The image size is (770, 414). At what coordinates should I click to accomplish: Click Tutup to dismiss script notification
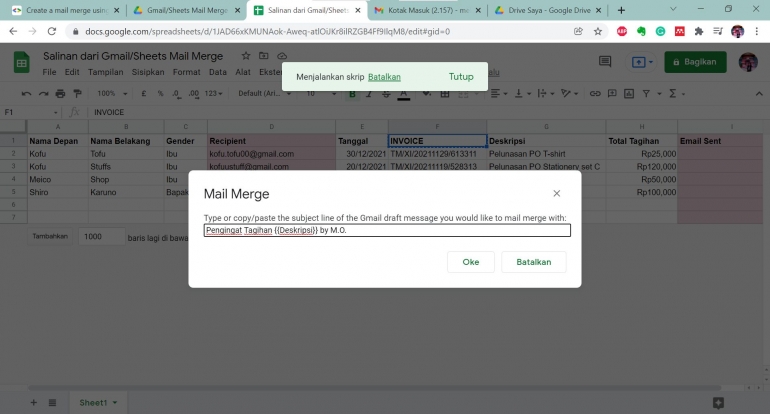[461, 77]
